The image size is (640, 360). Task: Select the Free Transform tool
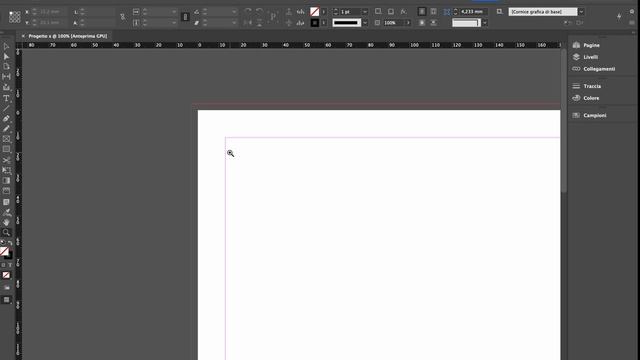coord(6,170)
